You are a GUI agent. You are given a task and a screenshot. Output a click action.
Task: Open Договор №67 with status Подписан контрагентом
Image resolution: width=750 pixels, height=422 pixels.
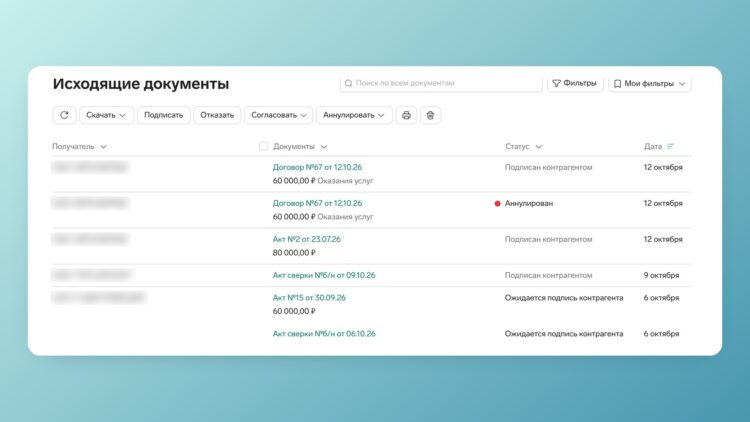317,167
